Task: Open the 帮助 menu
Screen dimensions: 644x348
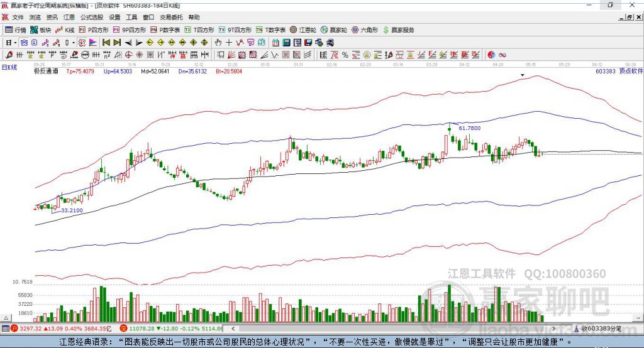Action: pos(194,17)
